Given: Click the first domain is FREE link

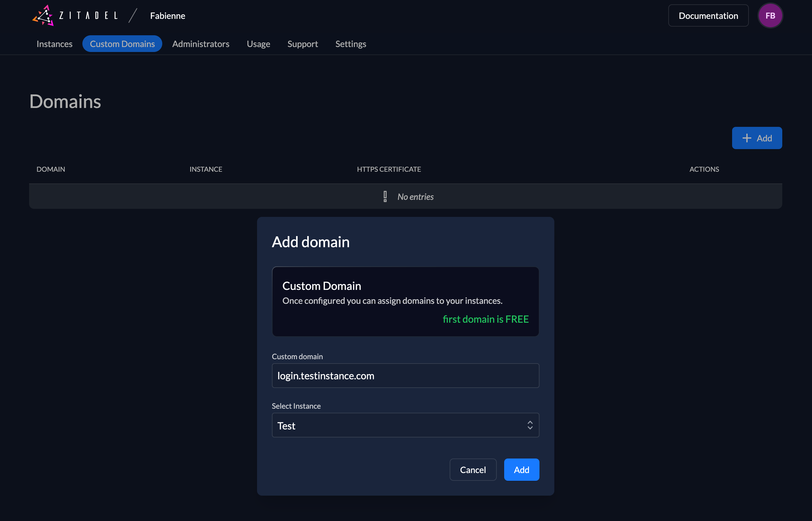Looking at the screenshot, I should pyautogui.click(x=485, y=319).
